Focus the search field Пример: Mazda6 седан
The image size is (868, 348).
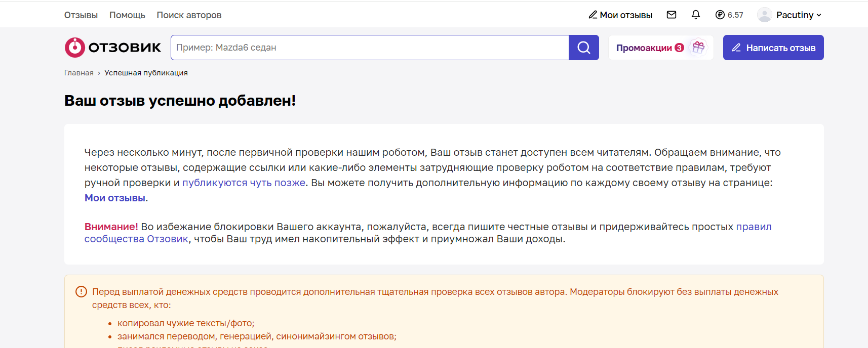pos(370,48)
